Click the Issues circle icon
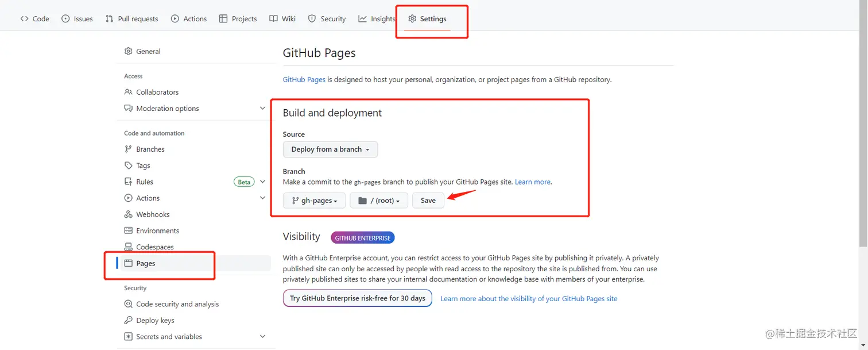 (65, 18)
